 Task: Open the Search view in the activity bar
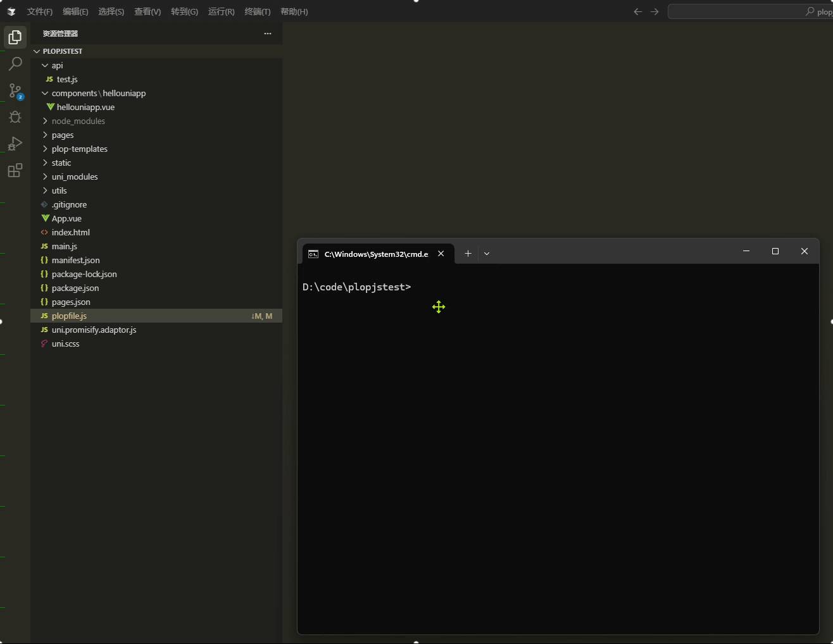15,63
